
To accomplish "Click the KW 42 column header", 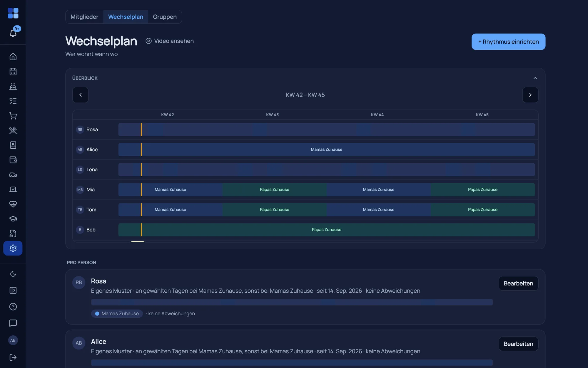I will pos(167,115).
